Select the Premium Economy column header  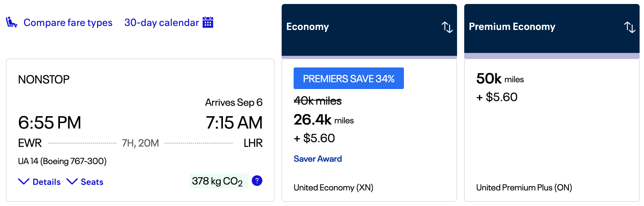click(x=512, y=27)
